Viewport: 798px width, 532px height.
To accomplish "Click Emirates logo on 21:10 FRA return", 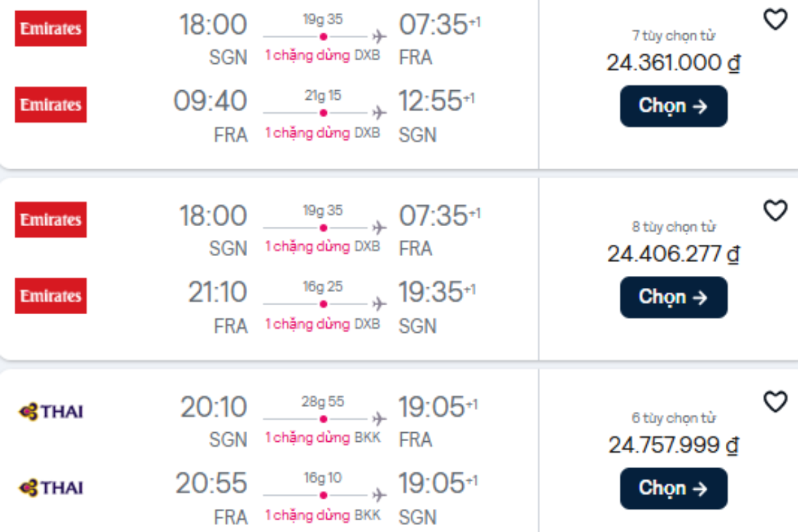I will pos(51,296).
